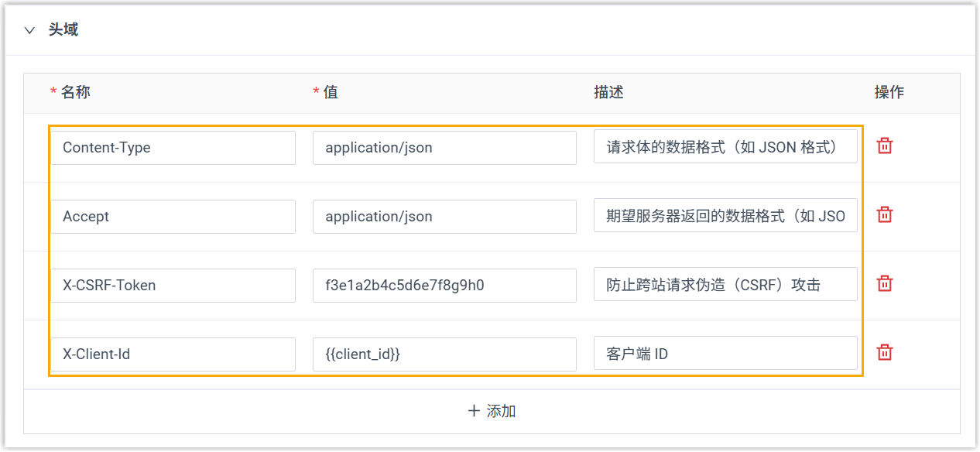This screenshot has width=980, height=452.
Task: Click the 操作 column header
Action: [x=889, y=93]
